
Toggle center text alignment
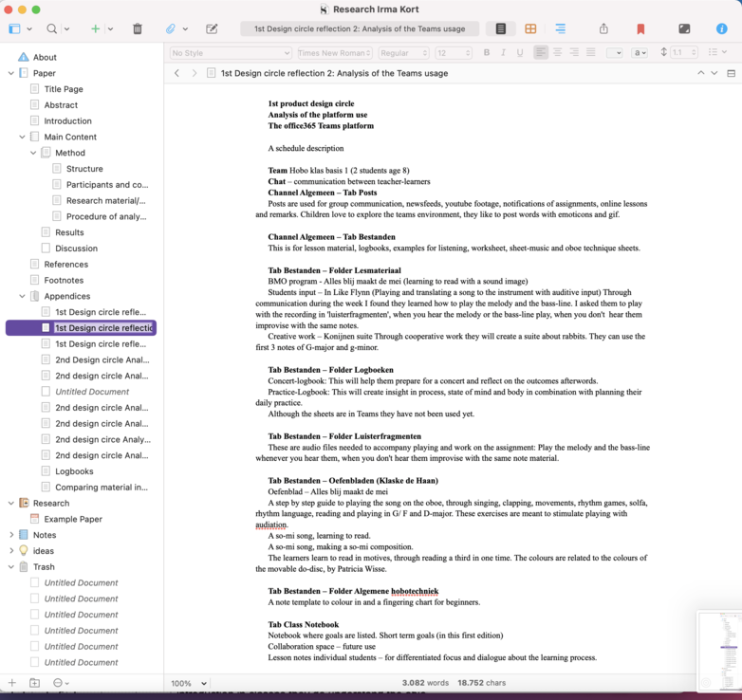point(557,53)
